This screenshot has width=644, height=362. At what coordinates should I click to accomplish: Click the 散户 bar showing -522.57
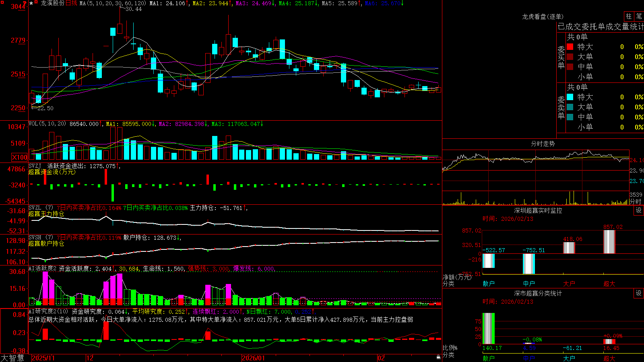pyautogui.click(x=489, y=261)
